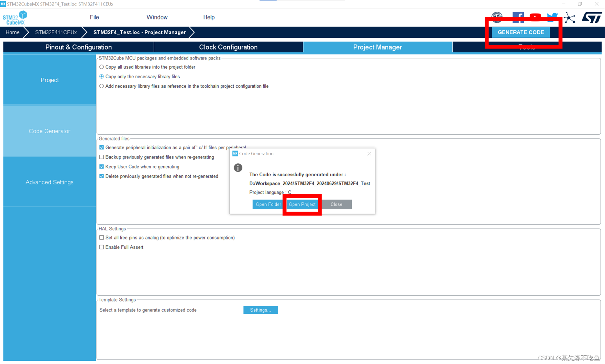Click the info icon in Code Generation dialog
The width and height of the screenshot is (605, 364).
tap(238, 168)
